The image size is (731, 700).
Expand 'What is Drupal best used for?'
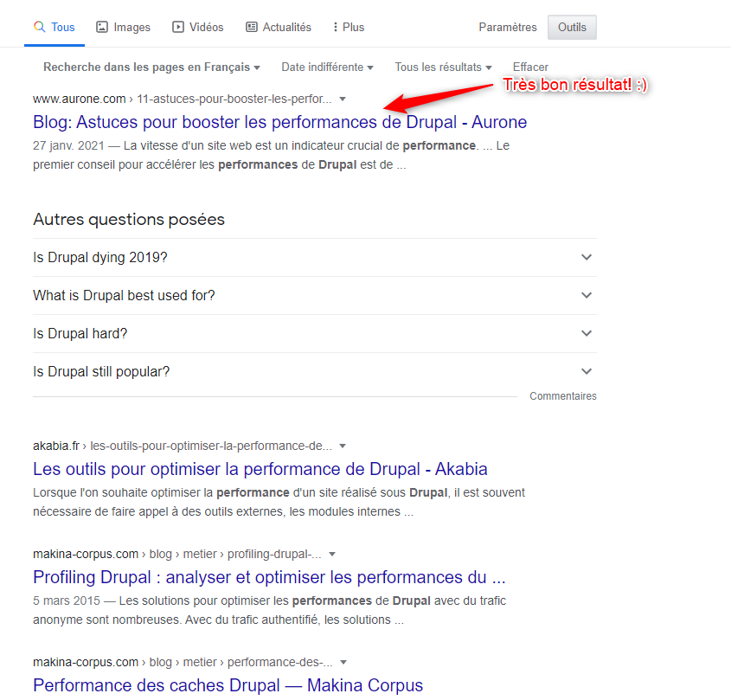coord(315,295)
